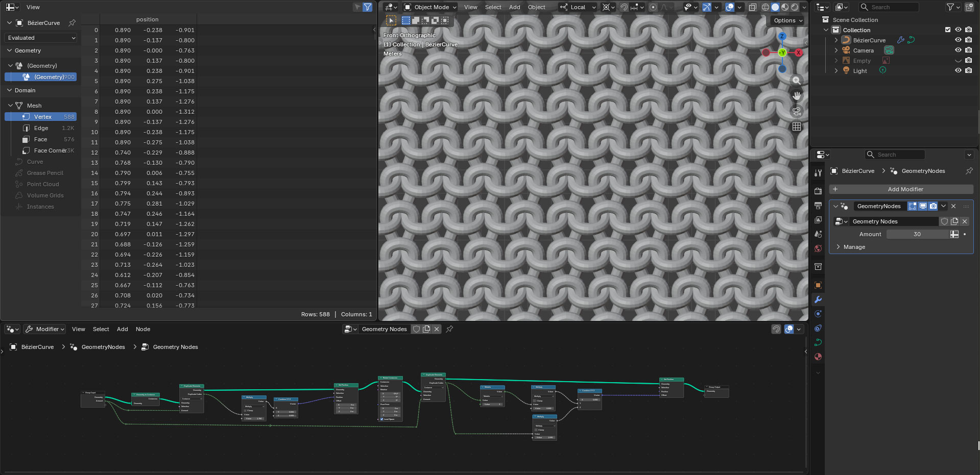Viewport: 980px width, 475px height.
Task: Open the Object Mode dropdown
Action: coord(430,7)
